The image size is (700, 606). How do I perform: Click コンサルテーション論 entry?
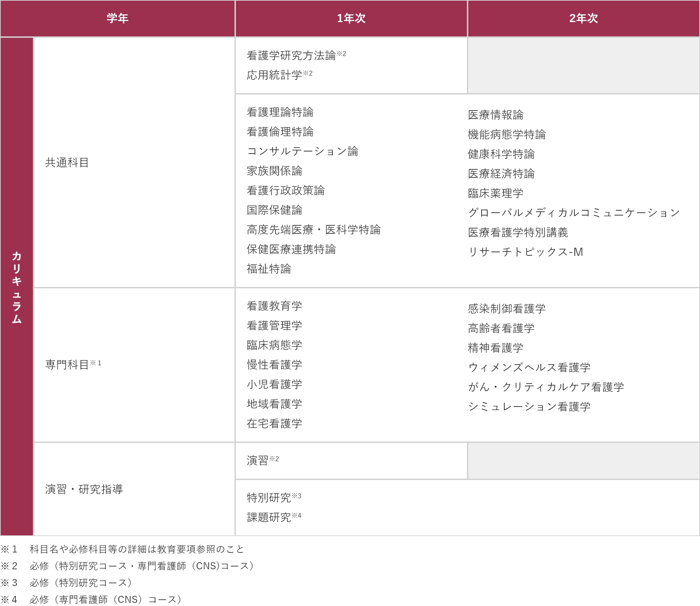[302, 151]
